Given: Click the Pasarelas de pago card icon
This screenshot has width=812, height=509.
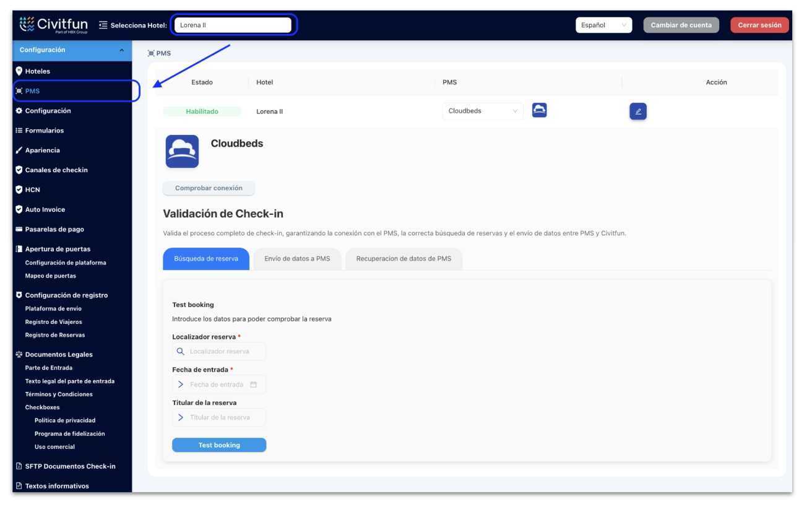Looking at the screenshot, I should 20,229.
